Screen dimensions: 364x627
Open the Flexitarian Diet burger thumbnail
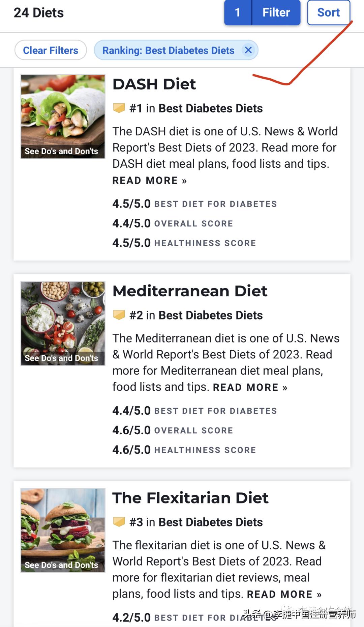point(63,530)
